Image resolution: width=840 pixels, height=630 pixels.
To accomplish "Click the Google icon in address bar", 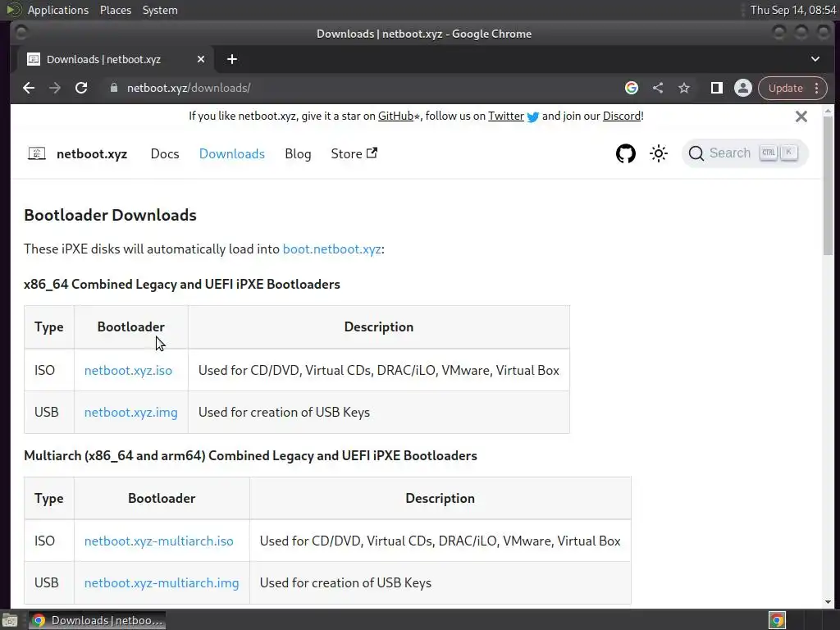I will [x=632, y=88].
